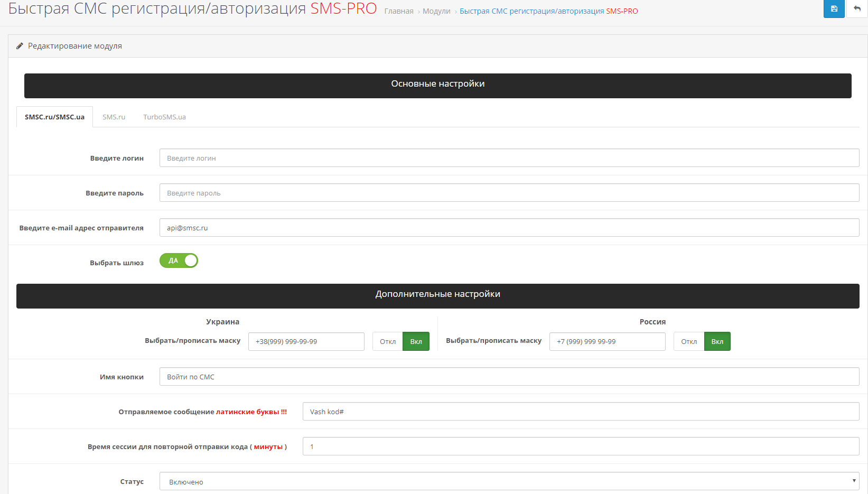Click the Имя кнопки label
The image size is (868, 494).
tap(122, 377)
